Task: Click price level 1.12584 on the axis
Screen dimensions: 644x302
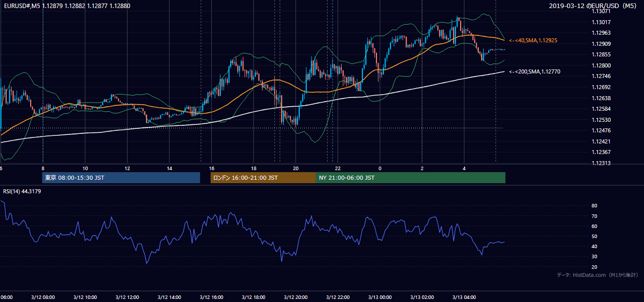Action: pos(601,109)
